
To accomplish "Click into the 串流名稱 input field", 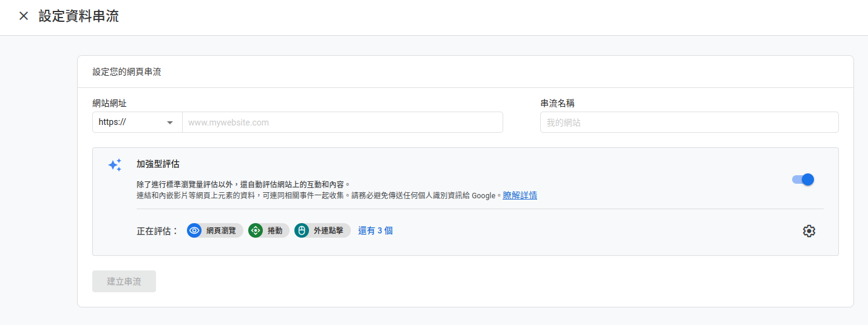I will coord(689,122).
